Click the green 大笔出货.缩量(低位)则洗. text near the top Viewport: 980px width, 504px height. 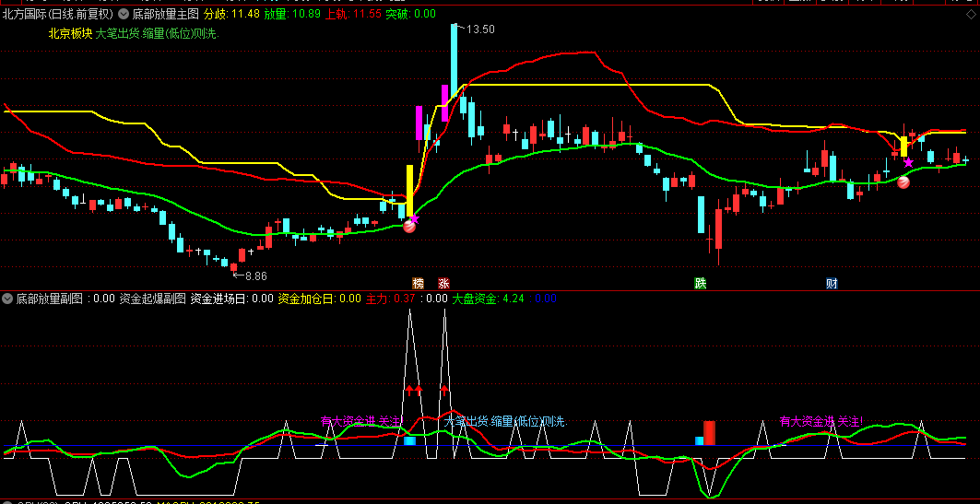pos(157,34)
